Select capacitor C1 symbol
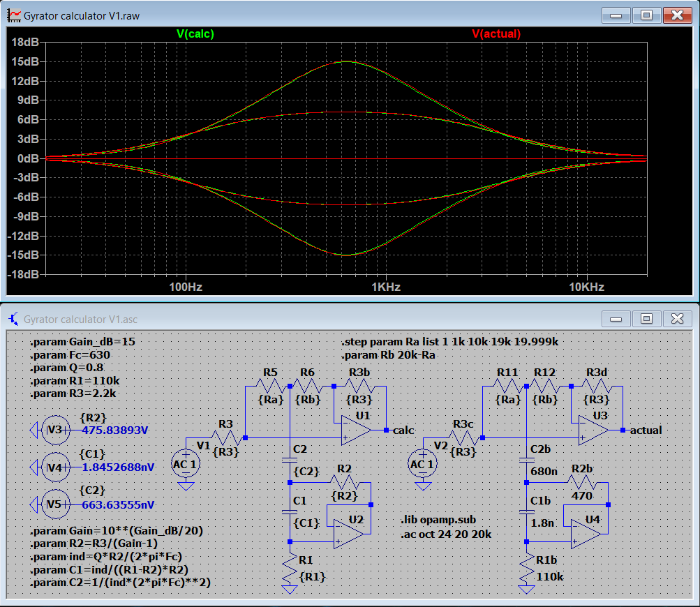 tap(290, 512)
